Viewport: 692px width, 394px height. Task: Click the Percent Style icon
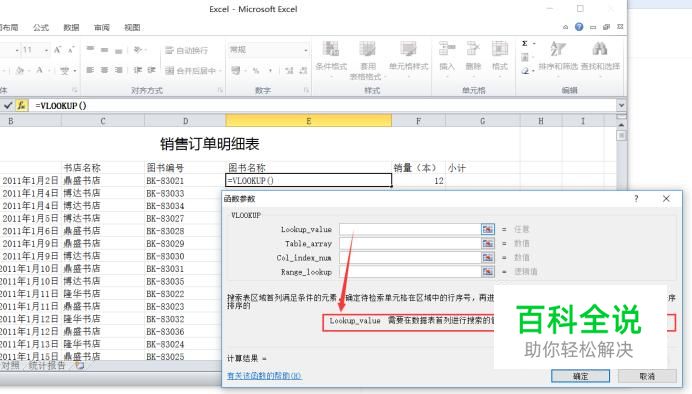pyautogui.click(x=256, y=71)
